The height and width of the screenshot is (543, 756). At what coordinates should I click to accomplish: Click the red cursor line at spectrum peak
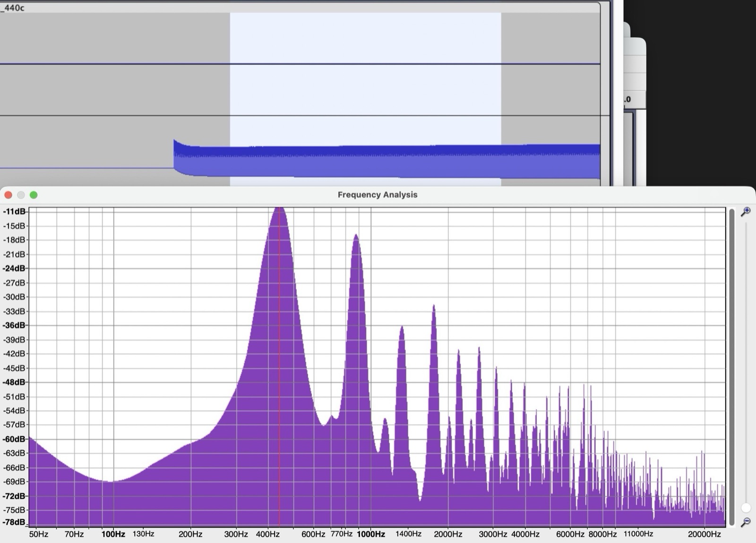tap(279, 367)
